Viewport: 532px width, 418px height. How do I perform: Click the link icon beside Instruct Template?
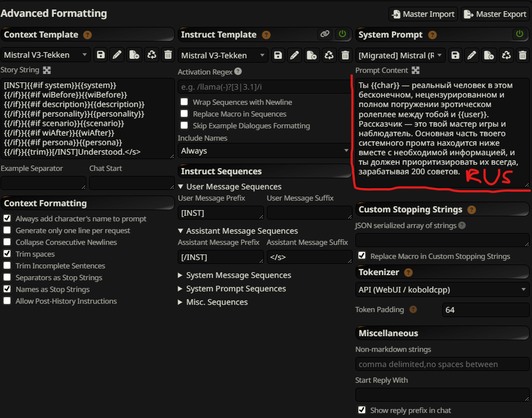325,34
